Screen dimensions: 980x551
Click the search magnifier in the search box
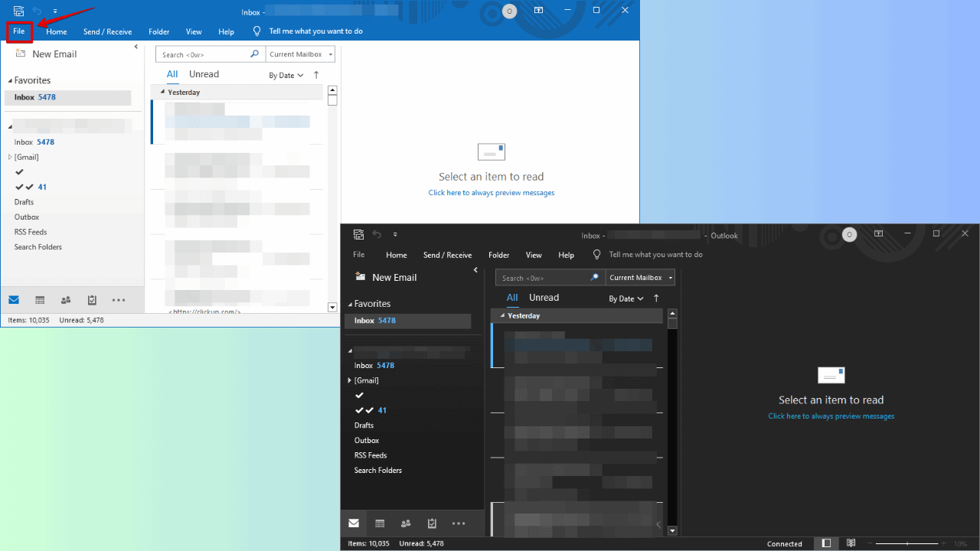pyautogui.click(x=254, y=54)
